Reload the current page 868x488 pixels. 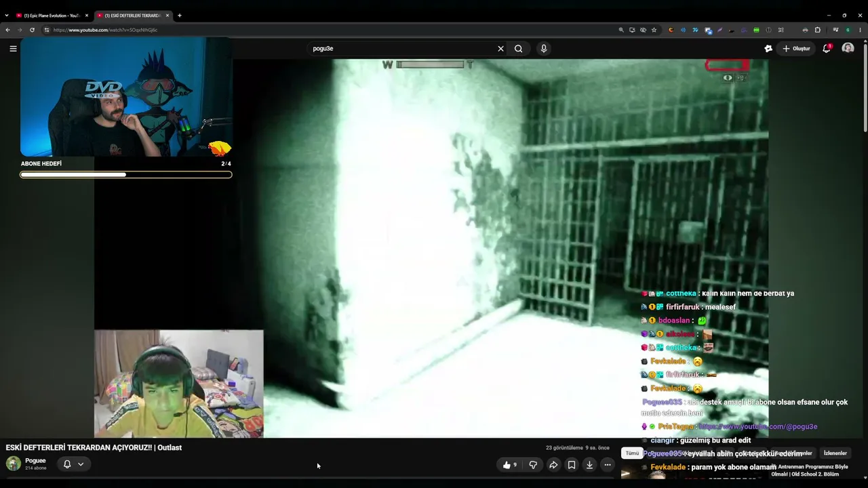click(32, 30)
